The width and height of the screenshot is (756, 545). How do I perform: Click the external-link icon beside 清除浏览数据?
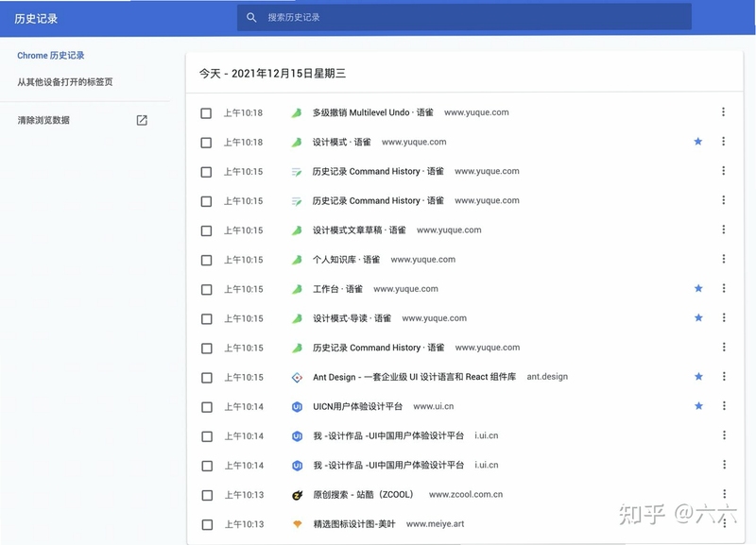[142, 120]
